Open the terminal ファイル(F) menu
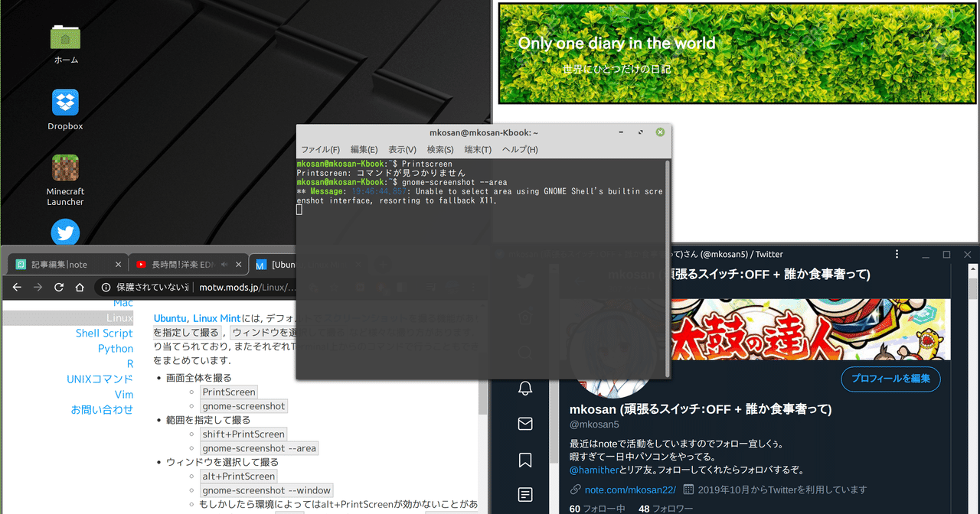This screenshot has height=514, width=980. (320, 150)
